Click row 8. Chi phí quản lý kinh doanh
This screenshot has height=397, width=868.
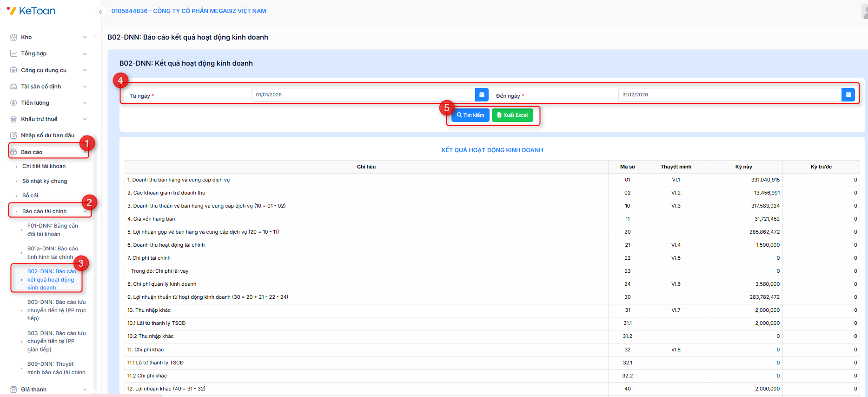coord(492,284)
